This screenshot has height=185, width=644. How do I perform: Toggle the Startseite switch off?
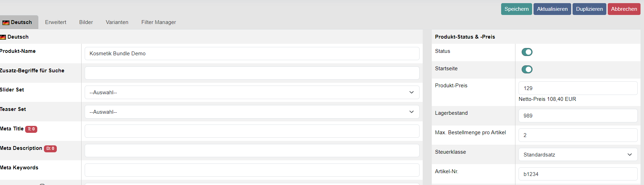[x=527, y=70]
